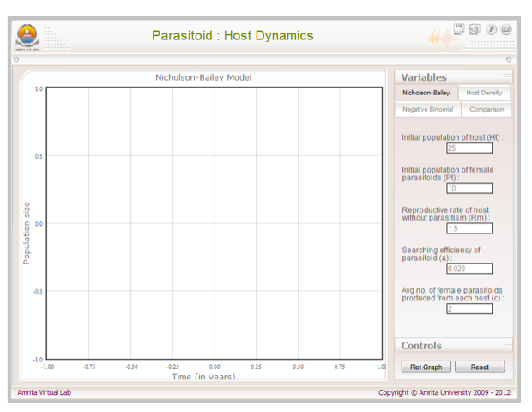Click the 'Reproductive rate of host' label
Viewport: 532px width, 412px height.
coord(446,214)
